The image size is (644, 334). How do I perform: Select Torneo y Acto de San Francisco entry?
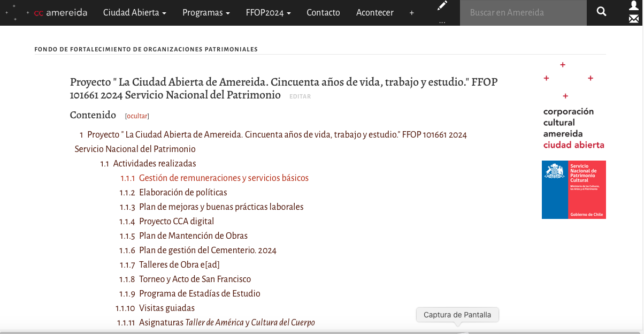pyautogui.click(x=195, y=279)
